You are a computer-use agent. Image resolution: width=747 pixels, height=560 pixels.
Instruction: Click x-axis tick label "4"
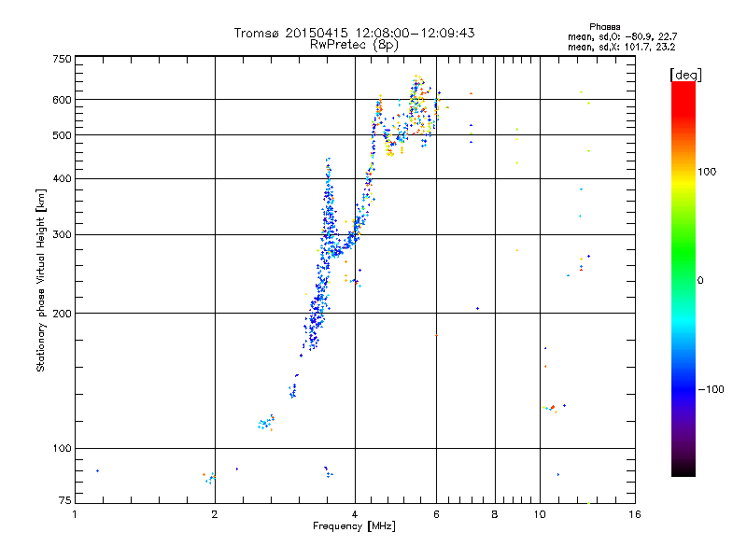(355, 514)
